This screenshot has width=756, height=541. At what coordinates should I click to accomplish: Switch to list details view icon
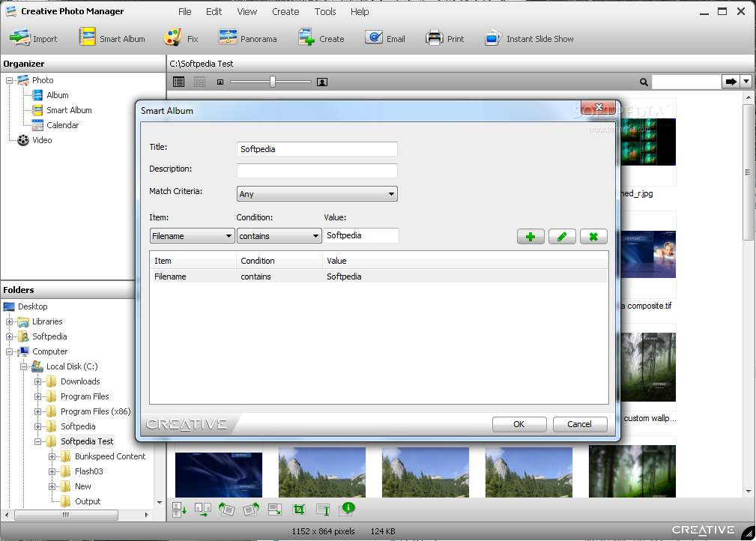tap(179, 82)
